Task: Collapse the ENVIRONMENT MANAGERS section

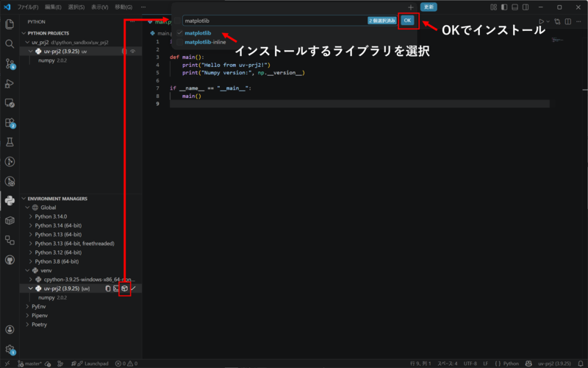Action: [24, 199]
